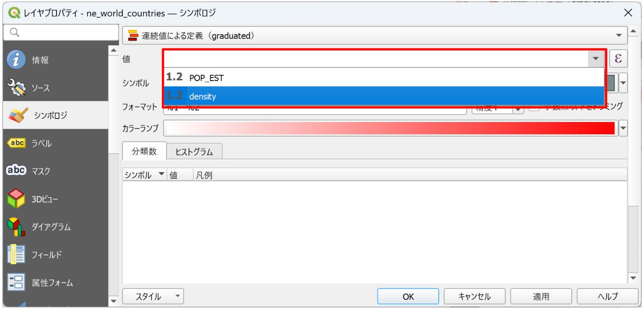Open the symbol button dropdown arrow
The width and height of the screenshot is (644, 310).
[x=623, y=83]
